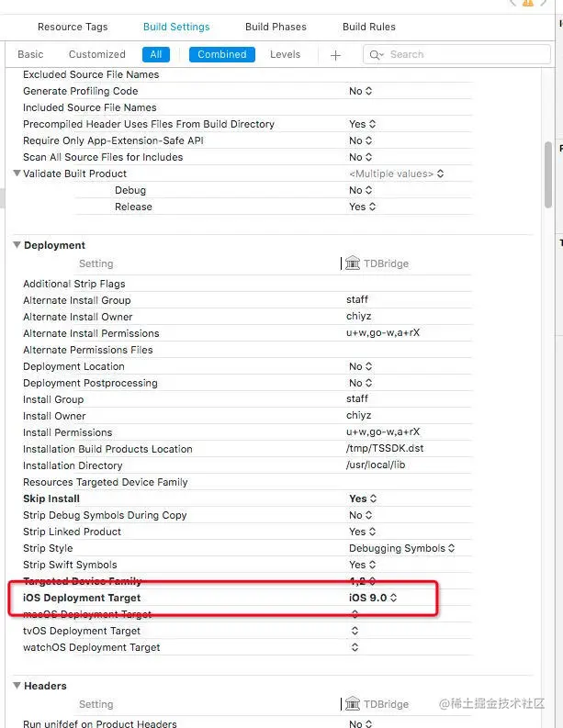
Task: Open Precompiled Header Uses Files value popup
Action: click(x=363, y=124)
